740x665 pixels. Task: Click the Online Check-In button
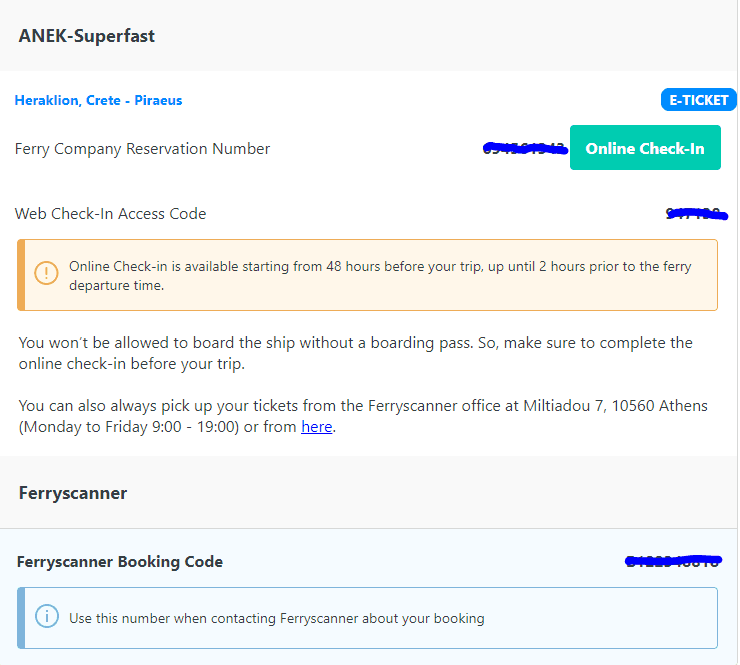pyautogui.click(x=645, y=148)
